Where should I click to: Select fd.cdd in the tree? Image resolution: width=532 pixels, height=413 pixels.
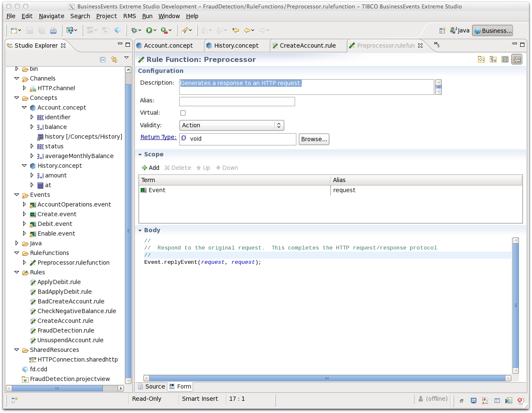coord(38,369)
